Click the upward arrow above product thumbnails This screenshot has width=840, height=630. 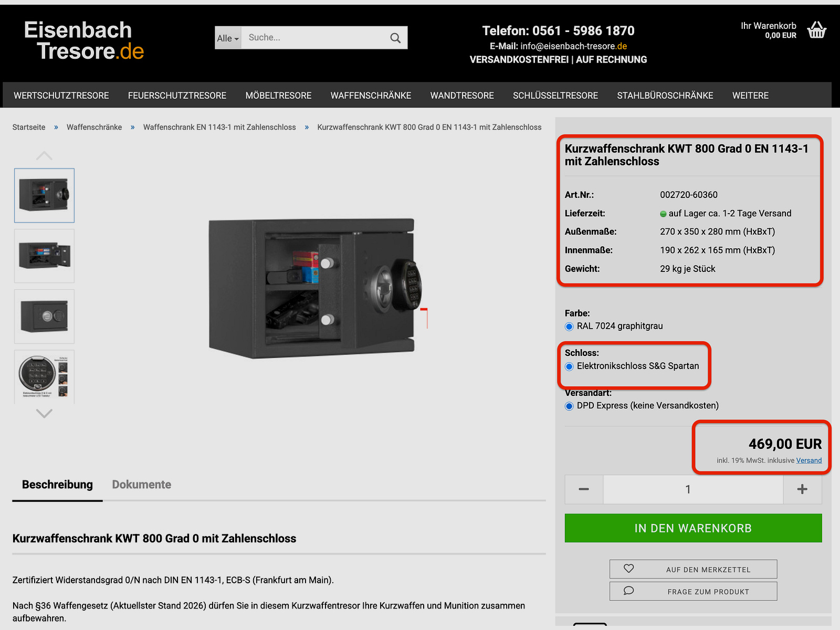coord(44,154)
